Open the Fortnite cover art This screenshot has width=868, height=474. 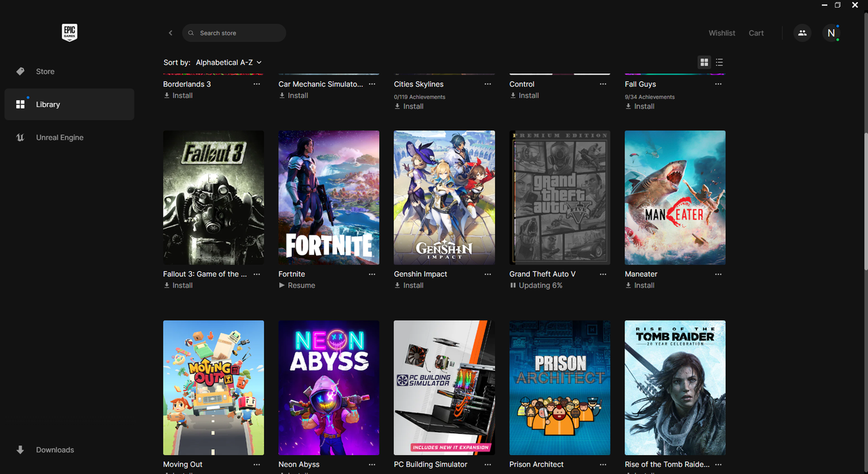329,197
